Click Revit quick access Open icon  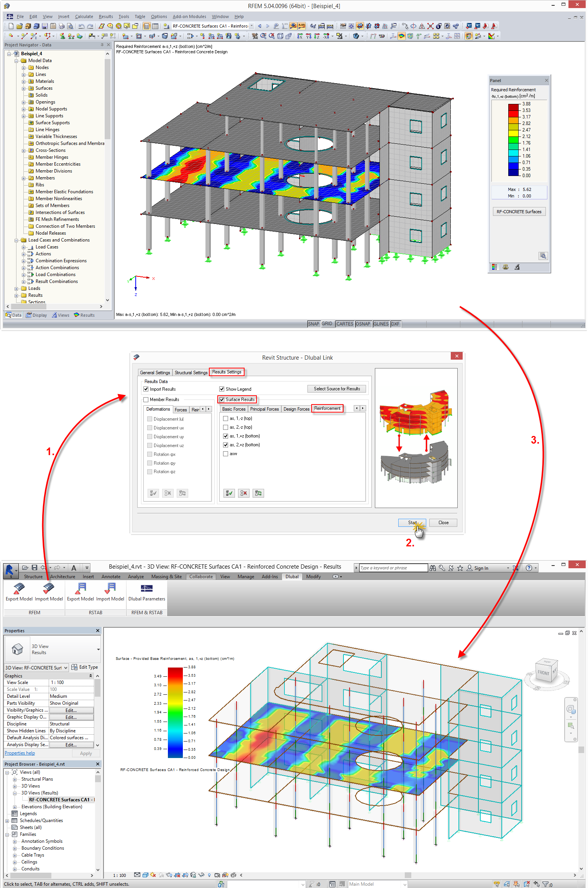point(25,567)
